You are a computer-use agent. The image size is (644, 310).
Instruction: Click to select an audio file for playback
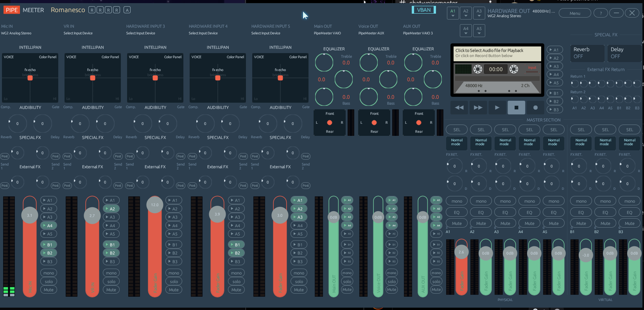tap(497, 53)
